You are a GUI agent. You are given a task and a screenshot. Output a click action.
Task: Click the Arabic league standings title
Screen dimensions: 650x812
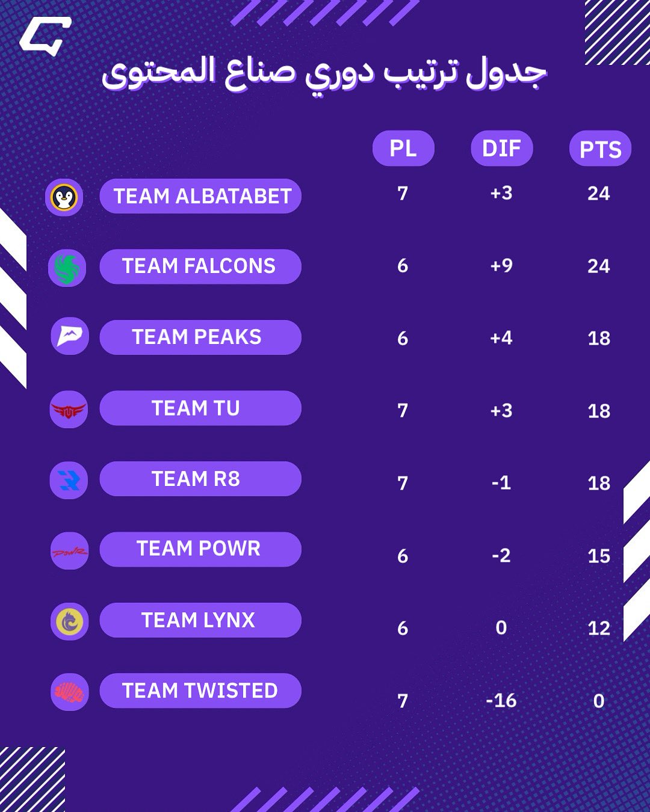(x=324, y=73)
